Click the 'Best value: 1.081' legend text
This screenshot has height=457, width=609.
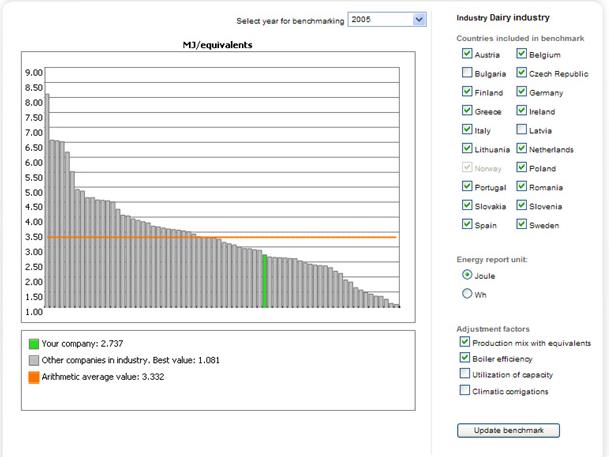[186, 360]
